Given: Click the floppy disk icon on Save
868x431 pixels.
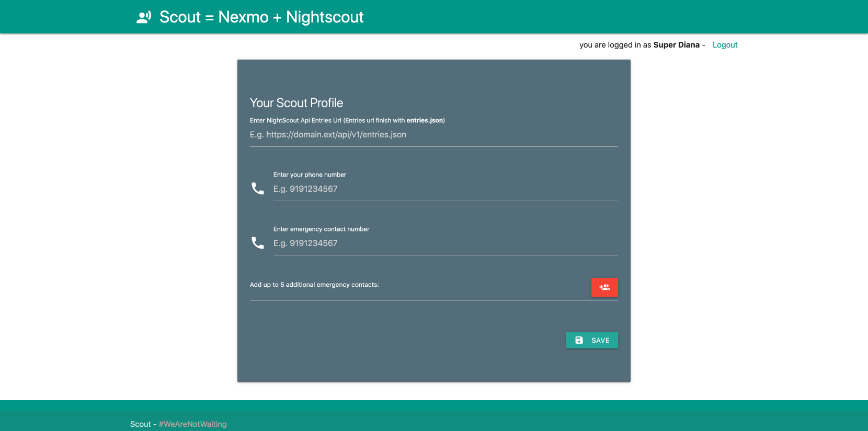Looking at the screenshot, I should point(579,340).
